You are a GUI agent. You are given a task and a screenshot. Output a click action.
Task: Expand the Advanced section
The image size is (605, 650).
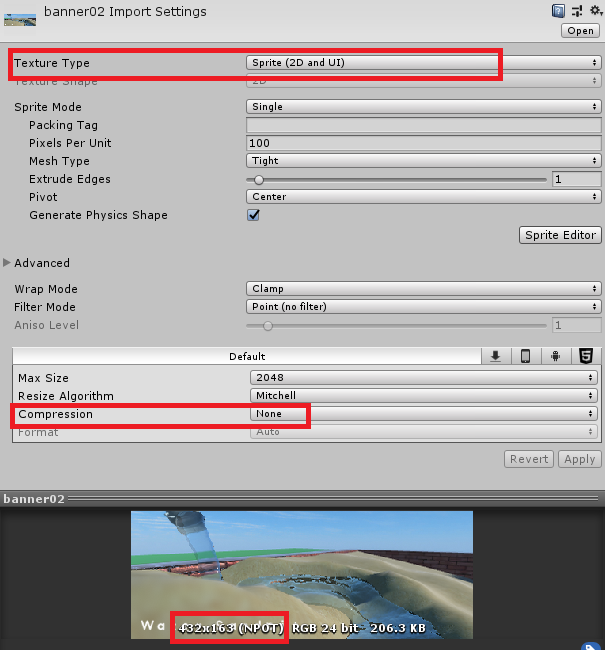[x=7, y=262]
